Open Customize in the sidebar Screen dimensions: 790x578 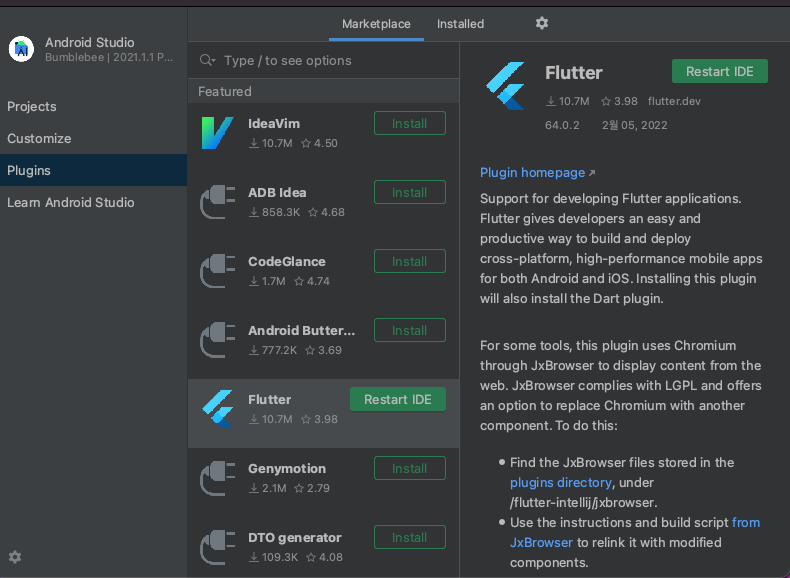(x=93, y=139)
